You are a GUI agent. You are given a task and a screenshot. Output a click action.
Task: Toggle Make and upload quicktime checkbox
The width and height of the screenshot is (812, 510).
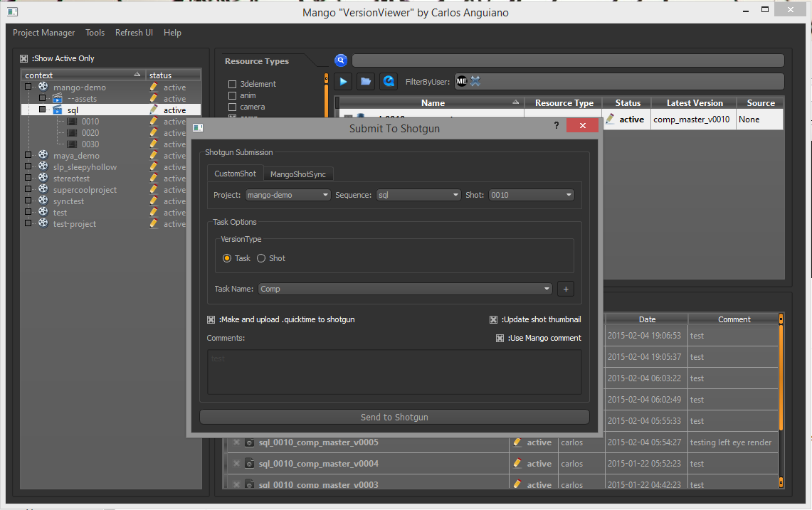pyautogui.click(x=211, y=319)
